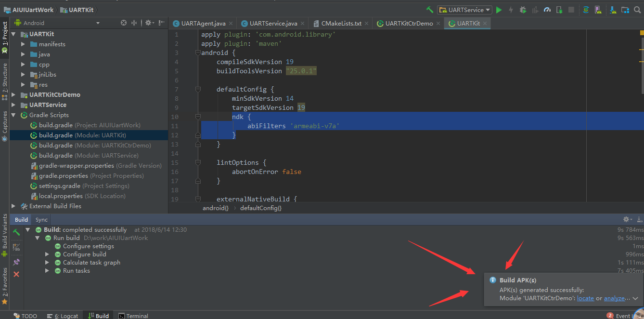644x319 pixels.
Task: Click the Make Project hammer icon in toolbar
Action: tap(430, 10)
